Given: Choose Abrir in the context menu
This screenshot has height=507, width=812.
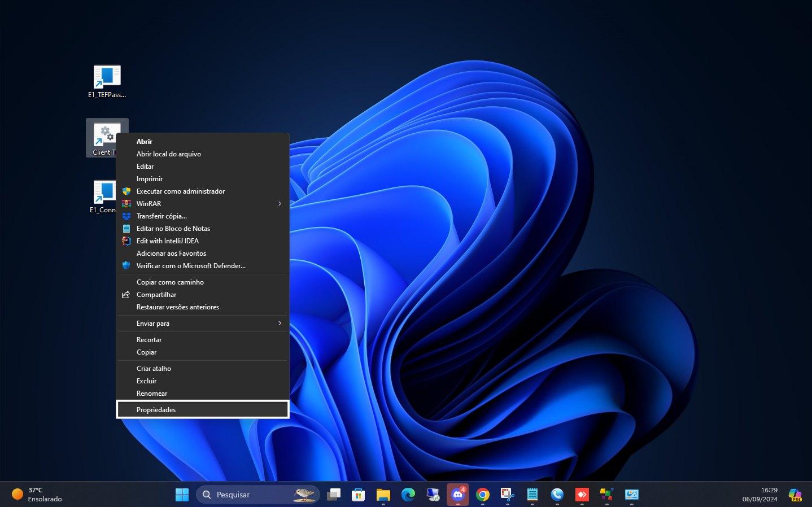Looking at the screenshot, I should coord(203,142).
